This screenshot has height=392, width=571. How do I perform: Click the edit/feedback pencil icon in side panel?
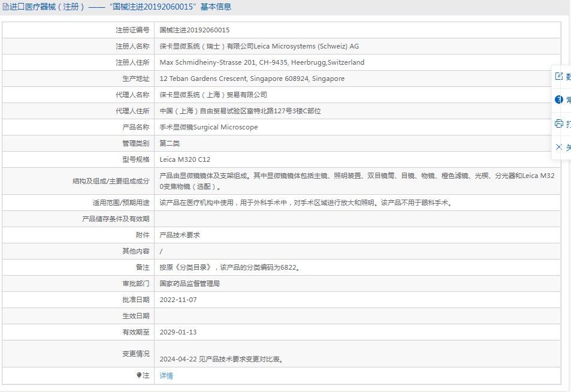click(x=559, y=76)
